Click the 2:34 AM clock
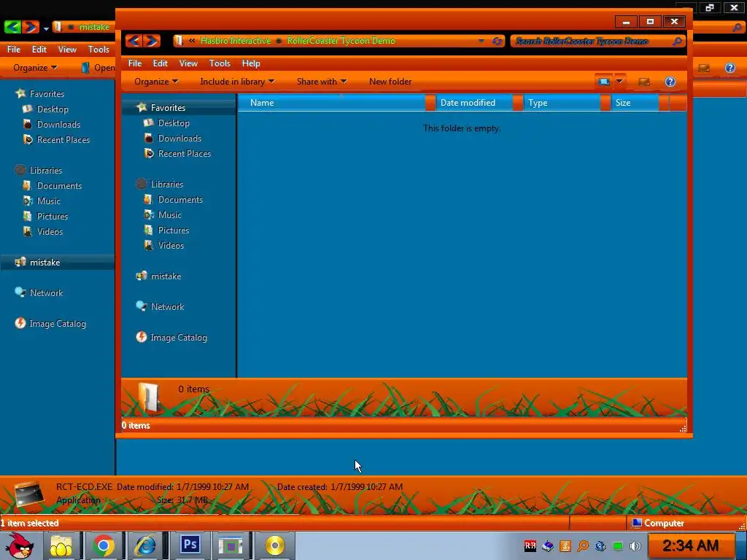747x560 pixels. coord(690,545)
